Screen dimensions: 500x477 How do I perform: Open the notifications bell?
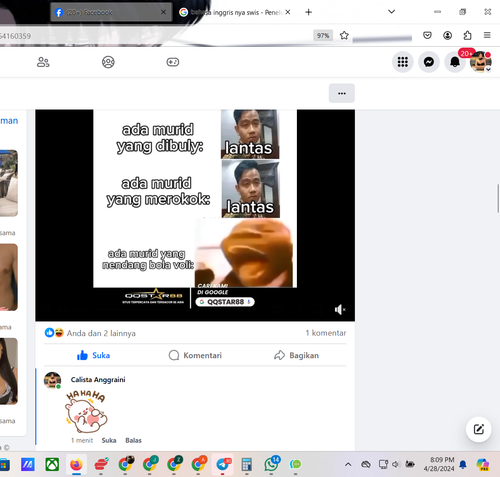455,62
